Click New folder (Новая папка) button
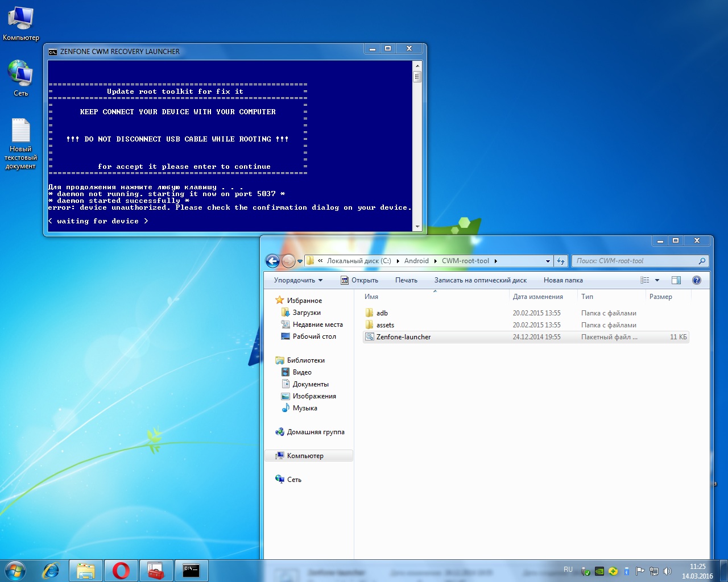This screenshot has width=728, height=582. pos(562,280)
